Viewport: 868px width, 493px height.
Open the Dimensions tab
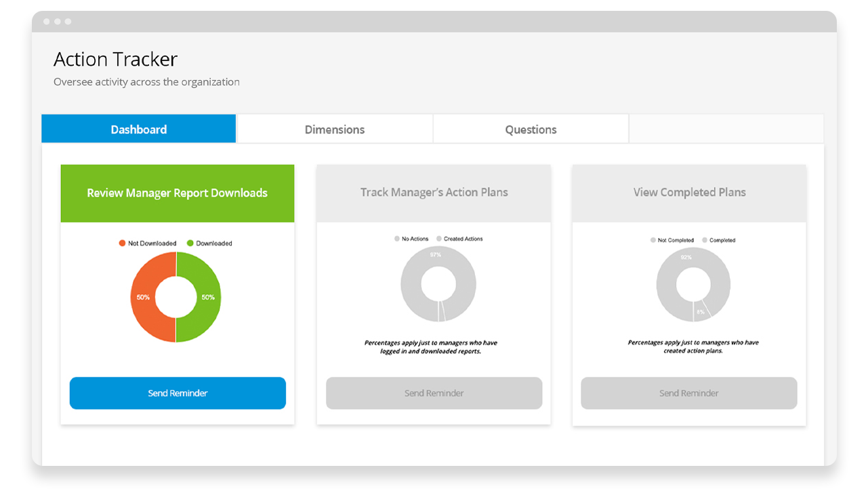click(x=334, y=130)
